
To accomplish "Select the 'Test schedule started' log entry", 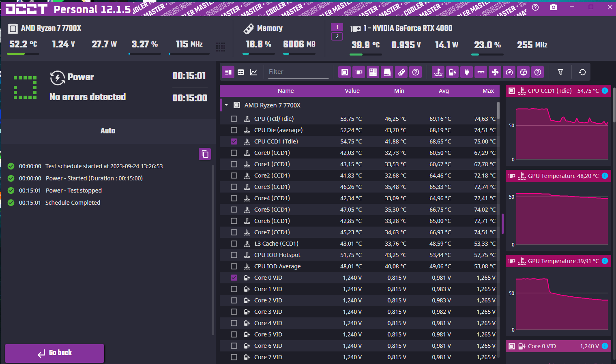I will click(x=104, y=166).
